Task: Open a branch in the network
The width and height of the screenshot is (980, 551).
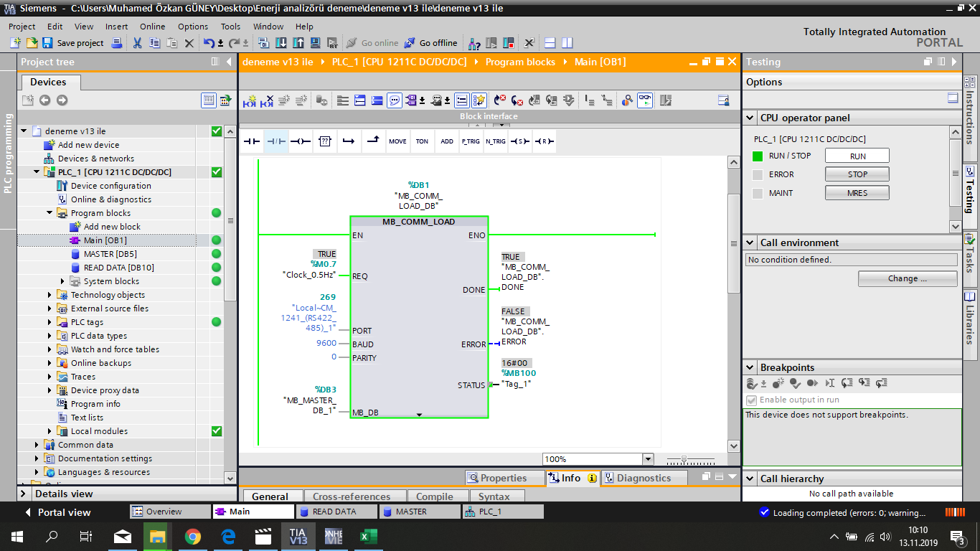Action: 349,141
